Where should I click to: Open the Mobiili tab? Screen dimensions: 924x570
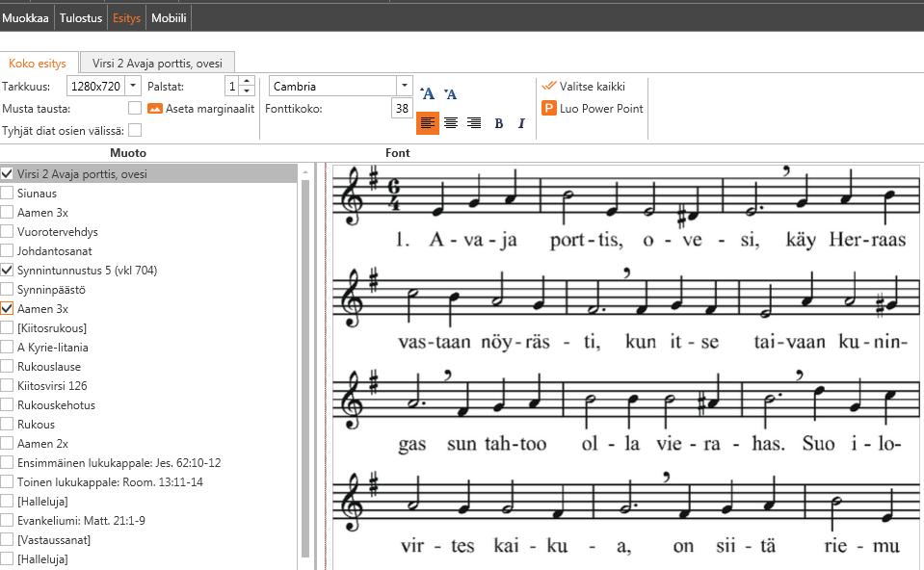pyautogui.click(x=169, y=17)
